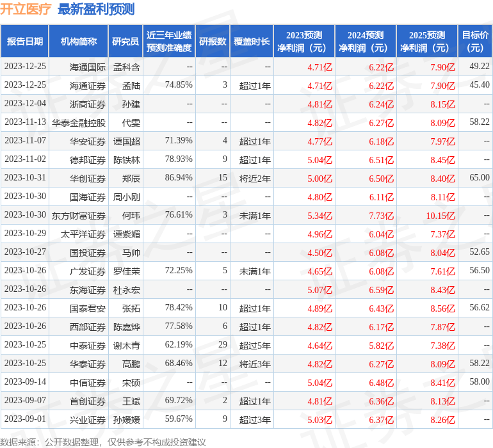
Task: Click researcher name 陈铁林
Action: (127, 160)
